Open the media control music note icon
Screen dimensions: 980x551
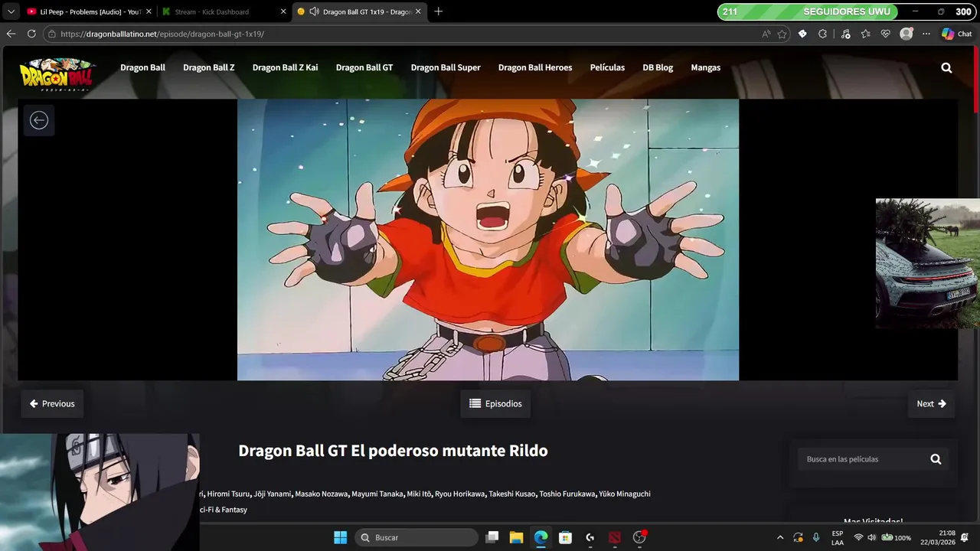coord(845,34)
